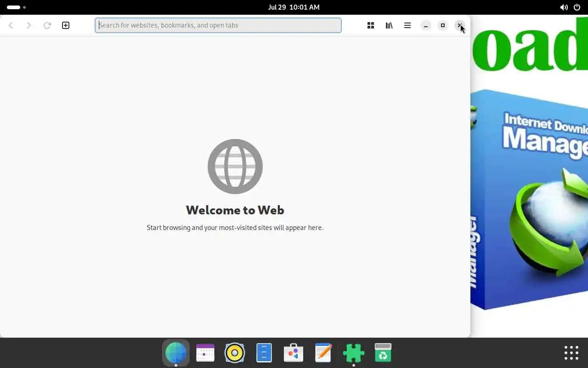Open the power icon system menu
Viewport: 588px width, 368px height.
click(577, 7)
